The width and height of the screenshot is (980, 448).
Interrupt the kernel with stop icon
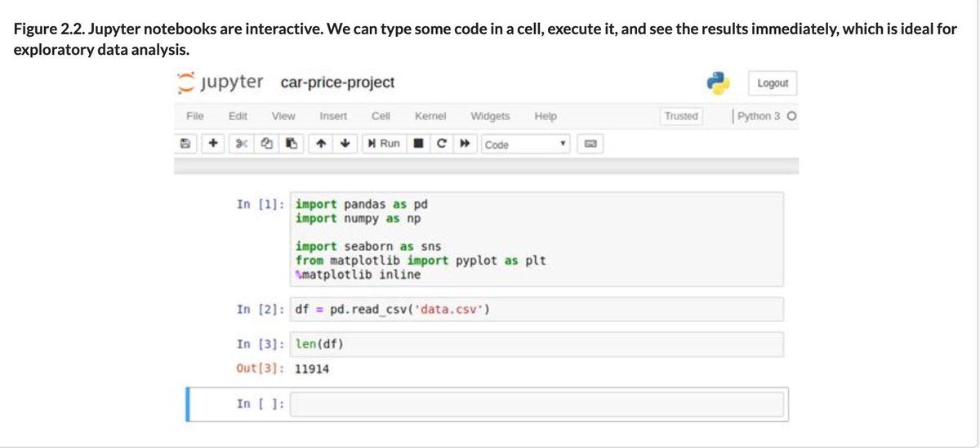[x=416, y=144]
